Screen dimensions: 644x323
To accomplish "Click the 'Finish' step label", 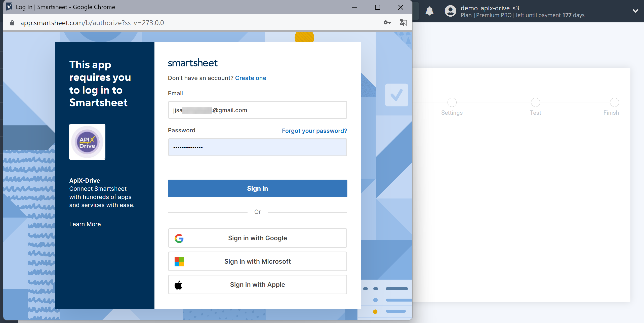I will coord(611,113).
